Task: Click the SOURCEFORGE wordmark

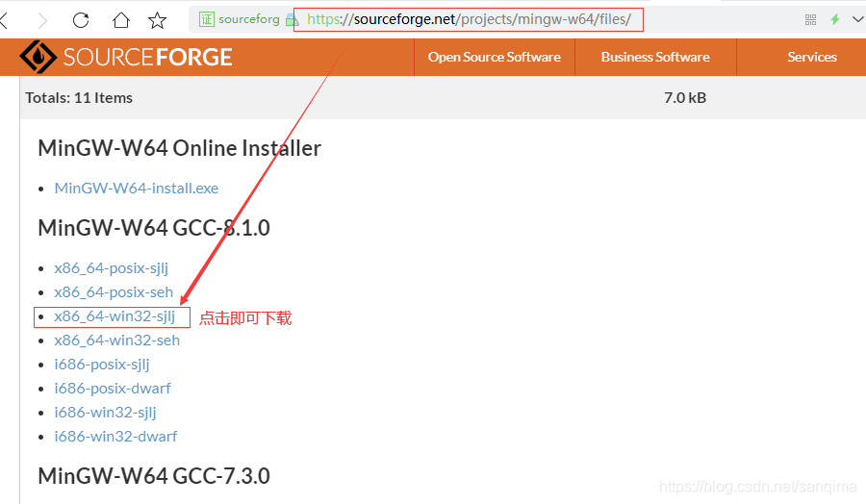Action: (147, 57)
